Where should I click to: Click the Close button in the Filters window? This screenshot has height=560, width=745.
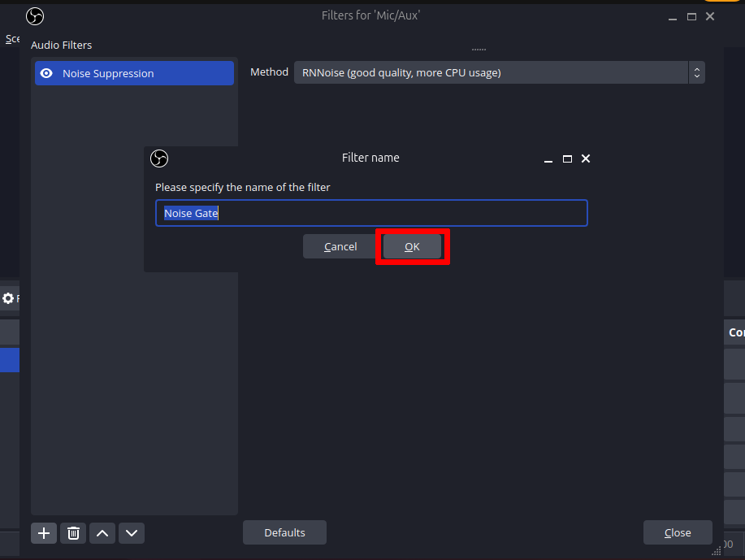pos(677,532)
